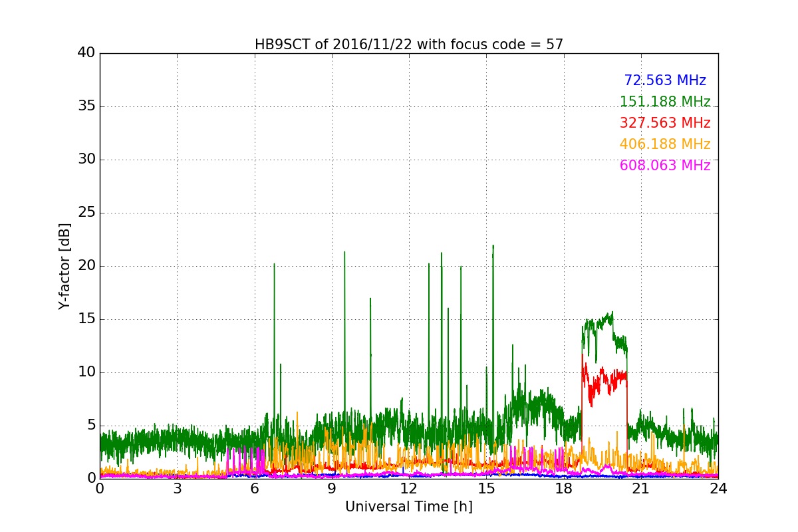Click the y-axis tick label 35

pyautogui.click(x=86, y=106)
